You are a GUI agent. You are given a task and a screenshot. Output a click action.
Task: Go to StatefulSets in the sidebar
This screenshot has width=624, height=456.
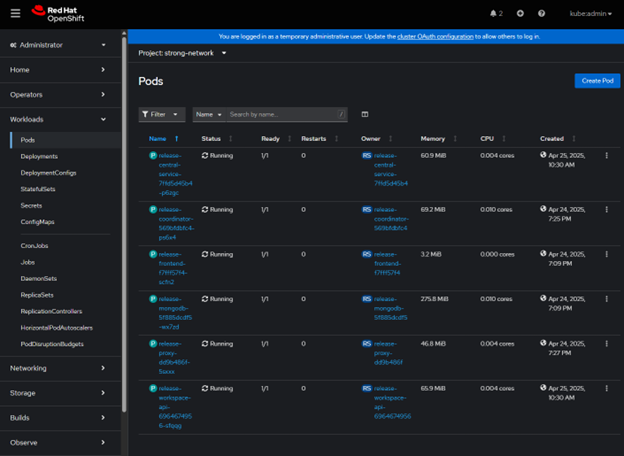click(x=38, y=189)
